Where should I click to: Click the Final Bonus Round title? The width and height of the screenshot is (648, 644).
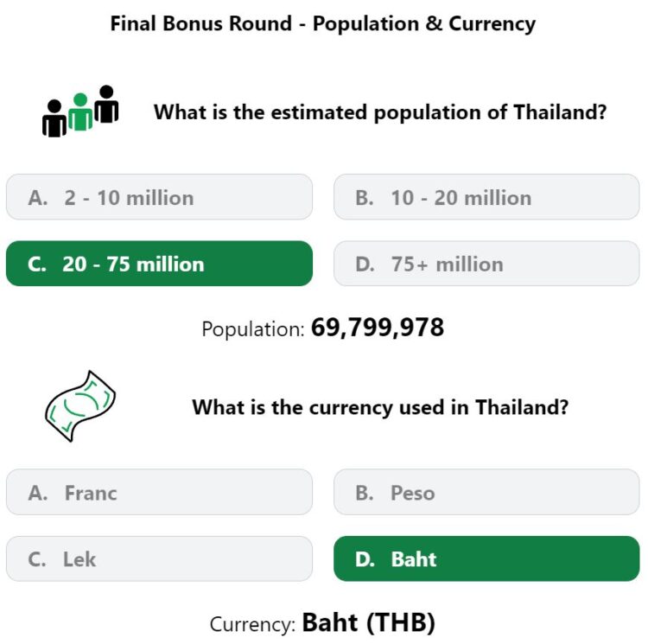point(323,23)
